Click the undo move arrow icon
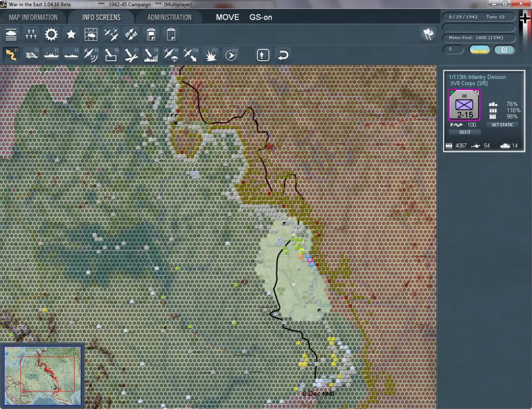 pos(283,55)
